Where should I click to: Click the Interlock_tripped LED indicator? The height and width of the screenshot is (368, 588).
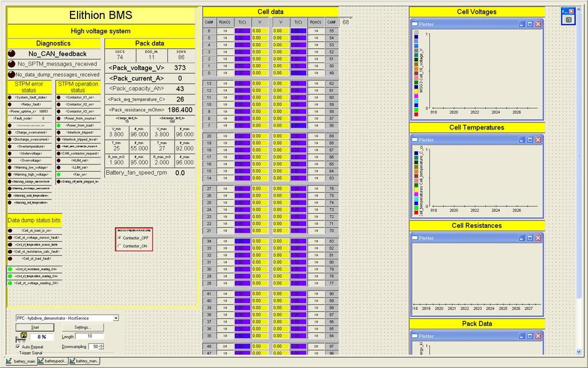(59, 133)
